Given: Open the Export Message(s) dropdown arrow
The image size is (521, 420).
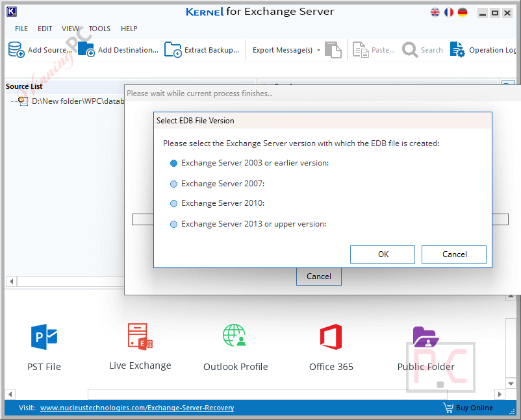Looking at the screenshot, I should tap(318, 50).
